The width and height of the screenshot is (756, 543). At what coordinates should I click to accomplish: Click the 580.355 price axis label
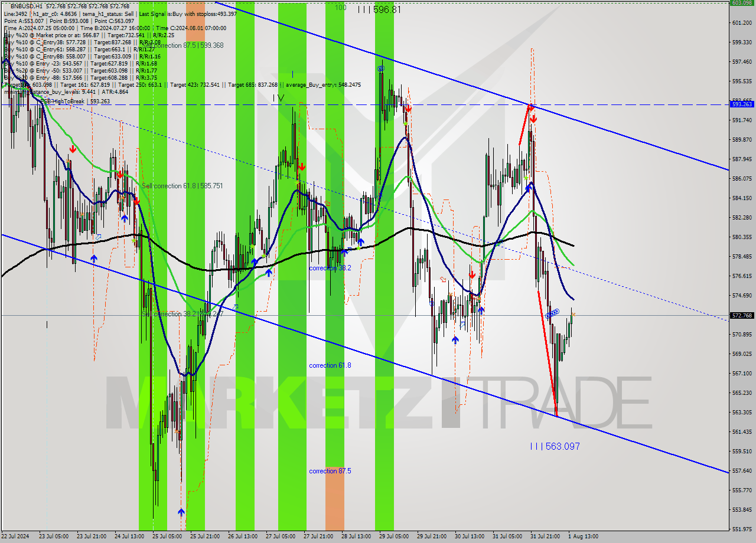pyautogui.click(x=741, y=237)
